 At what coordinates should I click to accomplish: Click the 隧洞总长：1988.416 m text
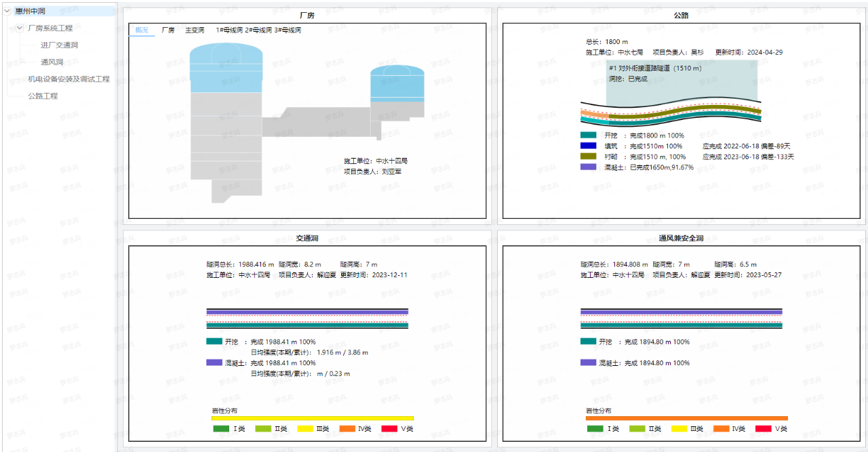pyautogui.click(x=240, y=264)
